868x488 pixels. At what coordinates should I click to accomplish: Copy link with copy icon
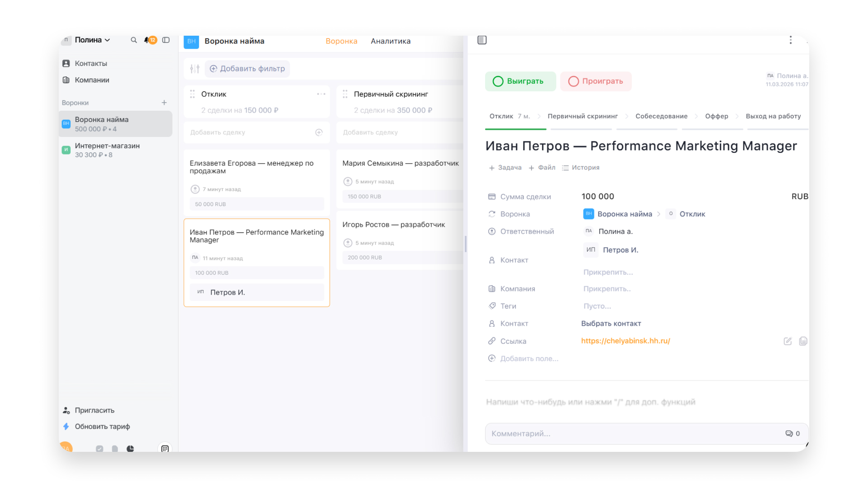pyautogui.click(x=803, y=341)
